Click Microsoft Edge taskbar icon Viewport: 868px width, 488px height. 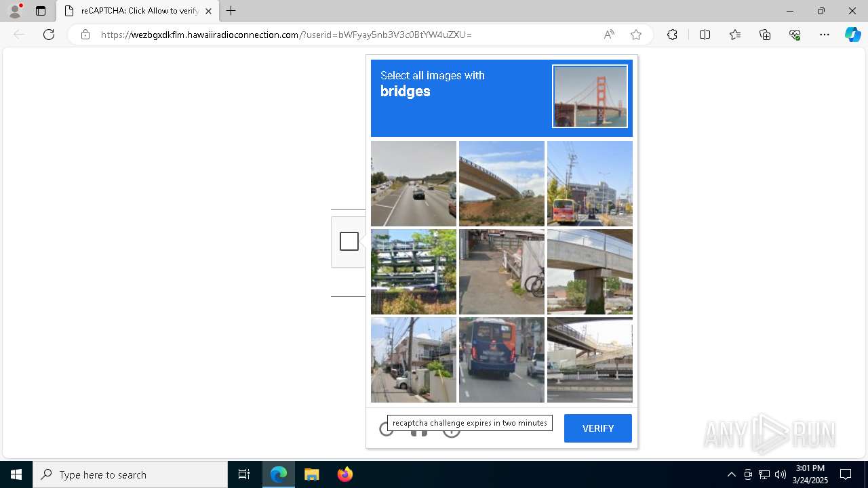point(279,474)
